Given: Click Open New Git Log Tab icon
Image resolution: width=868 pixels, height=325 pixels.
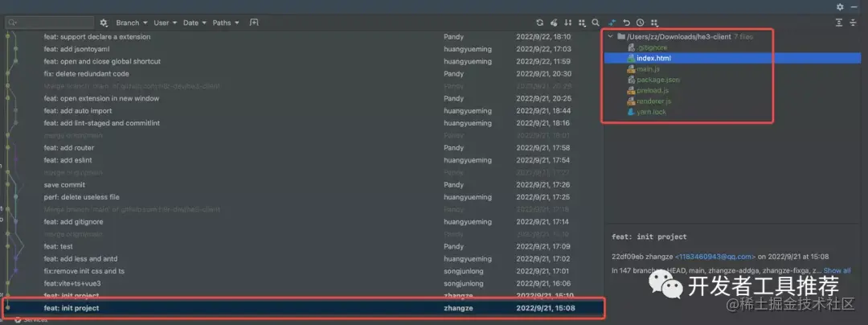Looking at the screenshot, I should pos(253,23).
